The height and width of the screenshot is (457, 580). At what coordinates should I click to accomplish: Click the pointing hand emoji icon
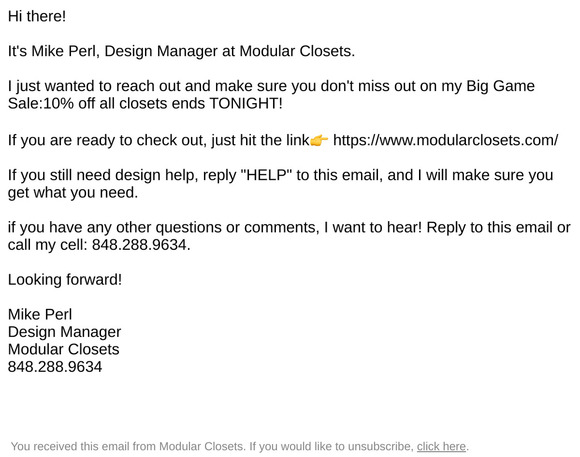[x=319, y=141]
